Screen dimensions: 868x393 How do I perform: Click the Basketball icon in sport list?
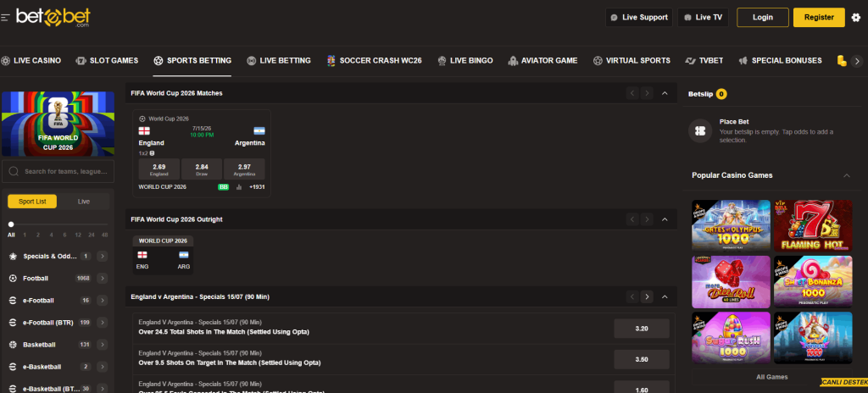(x=13, y=345)
